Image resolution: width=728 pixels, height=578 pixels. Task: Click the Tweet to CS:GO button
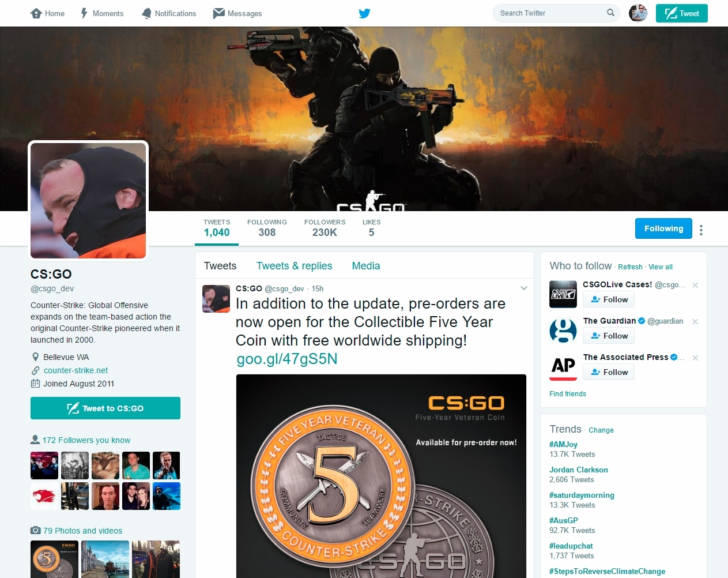click(105, 408)
